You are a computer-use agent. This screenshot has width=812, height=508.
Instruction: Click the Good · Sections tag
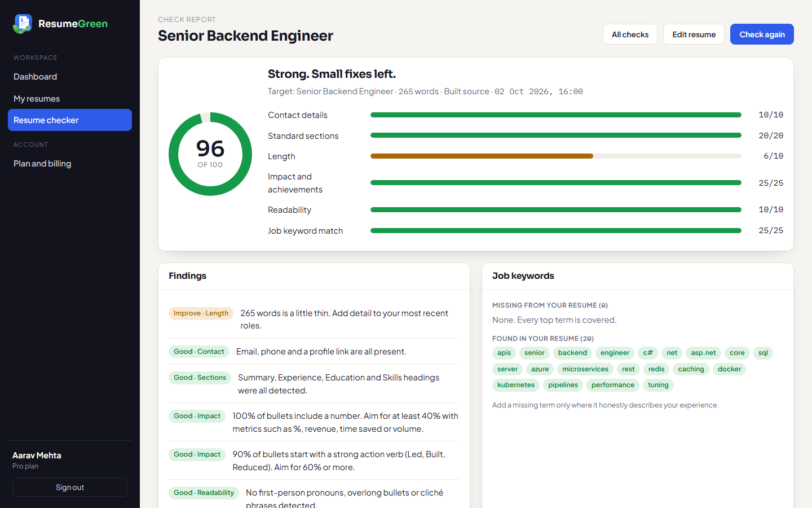pyautogui.click(x=200, y=378)
